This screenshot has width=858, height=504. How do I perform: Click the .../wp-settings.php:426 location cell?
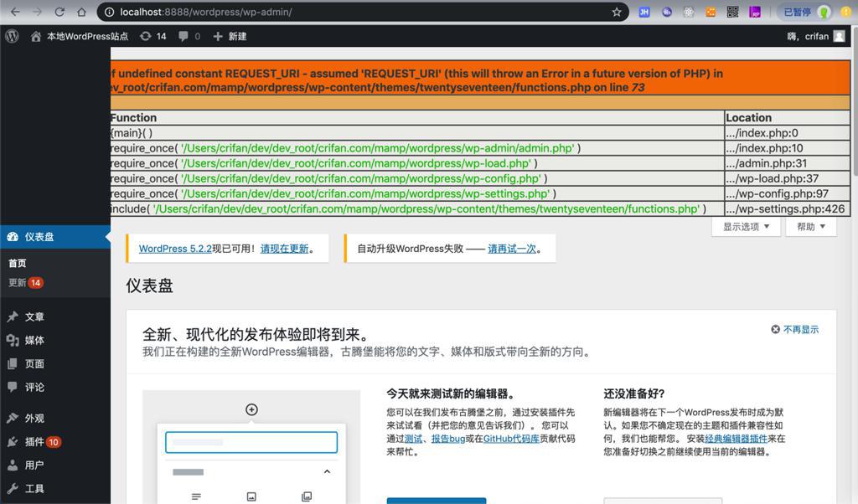pyautogui.click(x=787, y=208)
